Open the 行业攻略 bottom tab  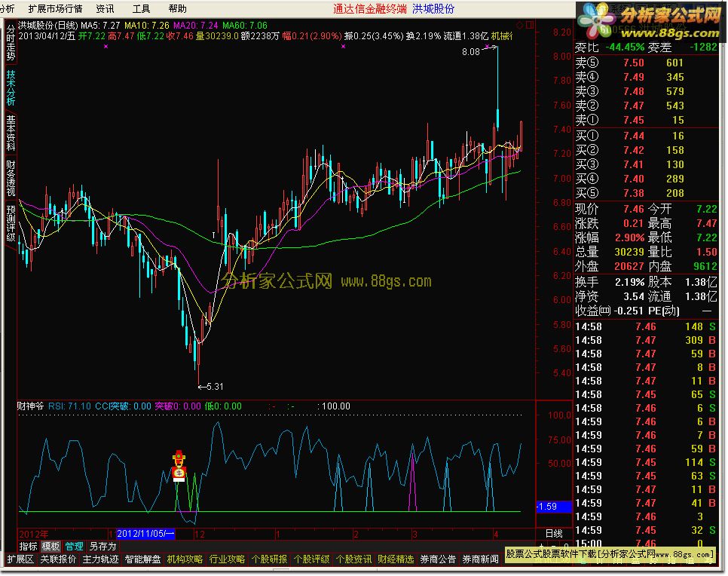[227, 559]
